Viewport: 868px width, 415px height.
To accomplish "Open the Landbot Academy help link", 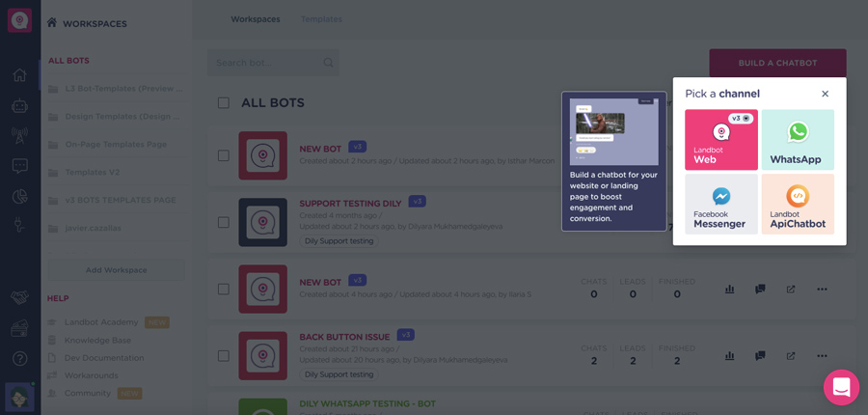I will (x=101, y=322).
